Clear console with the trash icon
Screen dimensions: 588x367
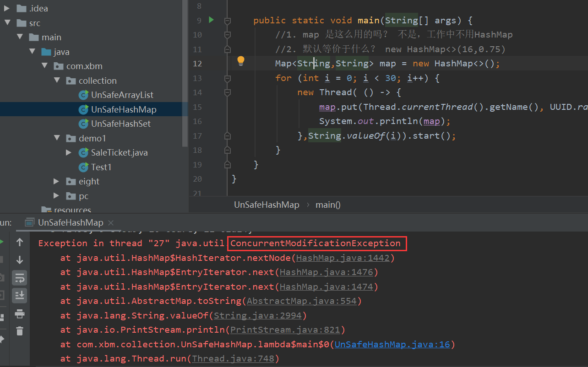(x=20, y=331)
